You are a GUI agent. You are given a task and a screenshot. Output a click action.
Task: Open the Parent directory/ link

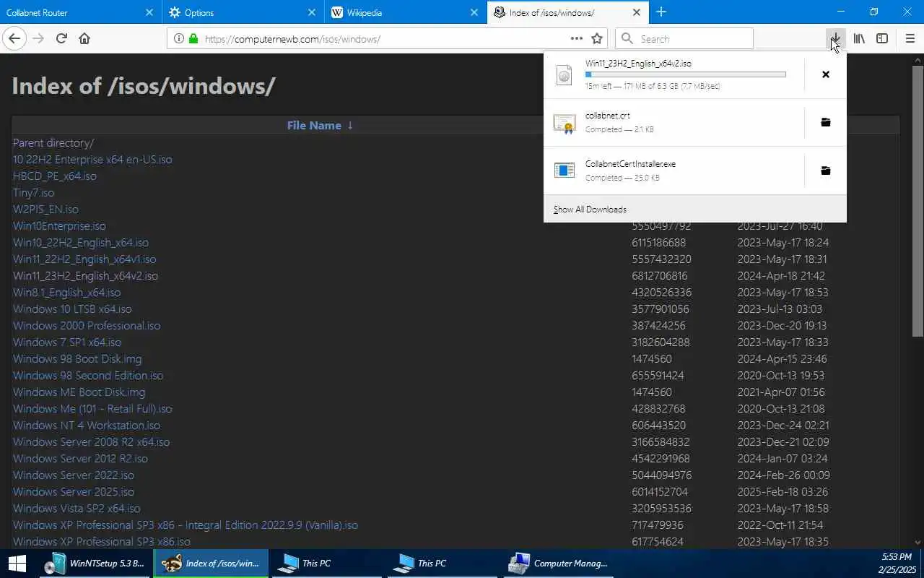click(x=53, y=143)
